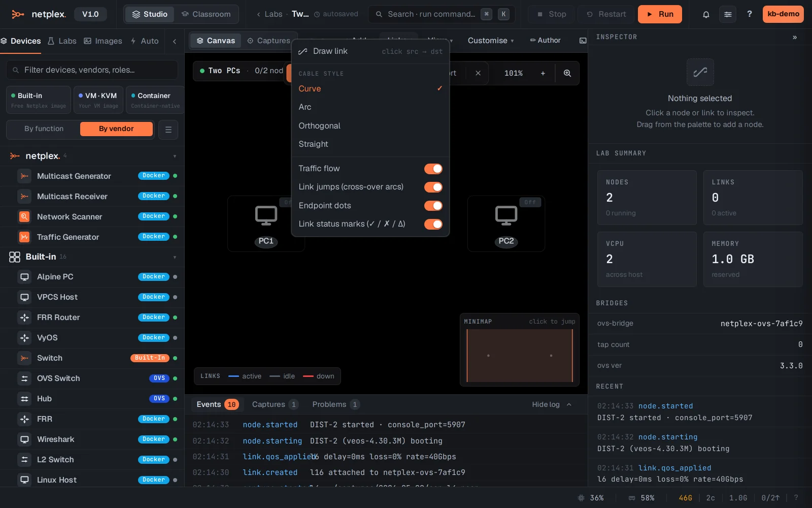Select the By function grouping button
This screenshot has height=508, width=812.
point(44,129)
